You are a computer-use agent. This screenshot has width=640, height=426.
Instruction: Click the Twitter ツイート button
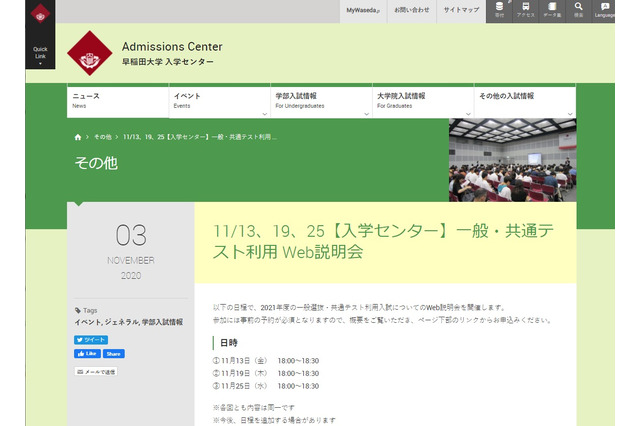(91, 340)
